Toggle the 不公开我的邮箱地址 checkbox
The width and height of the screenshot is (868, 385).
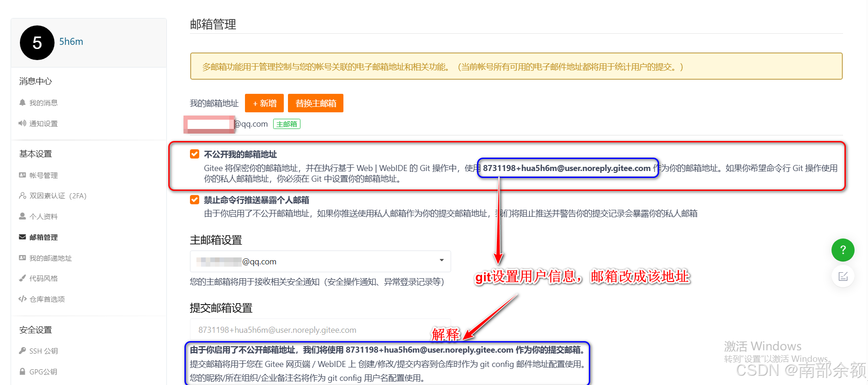[x=195, y=154]
